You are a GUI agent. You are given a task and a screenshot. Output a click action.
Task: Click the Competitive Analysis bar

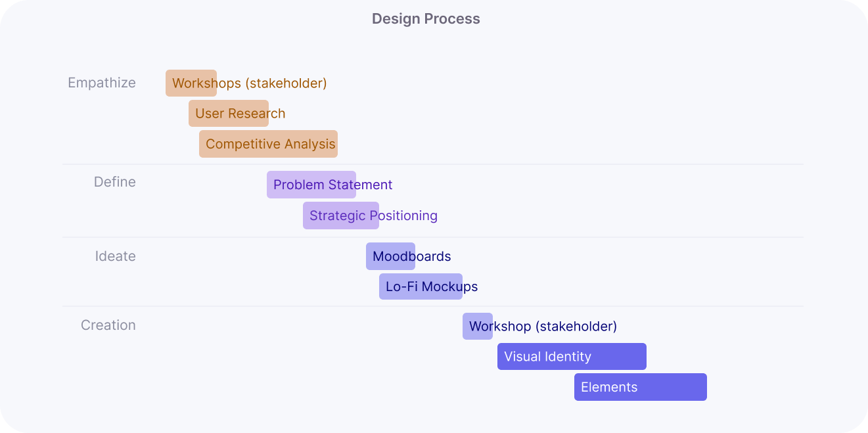269,144
